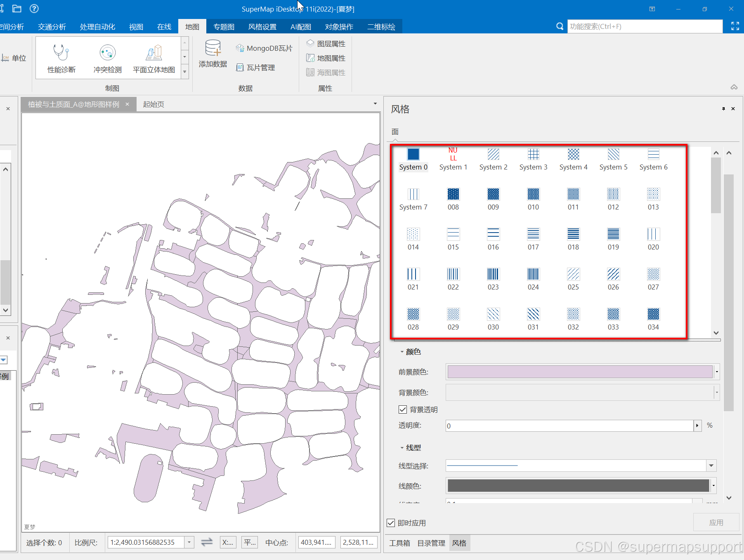This screenshot has width=744, height=560.
Task: Collapse the 颜色 section
Action: tap(402, 352)
